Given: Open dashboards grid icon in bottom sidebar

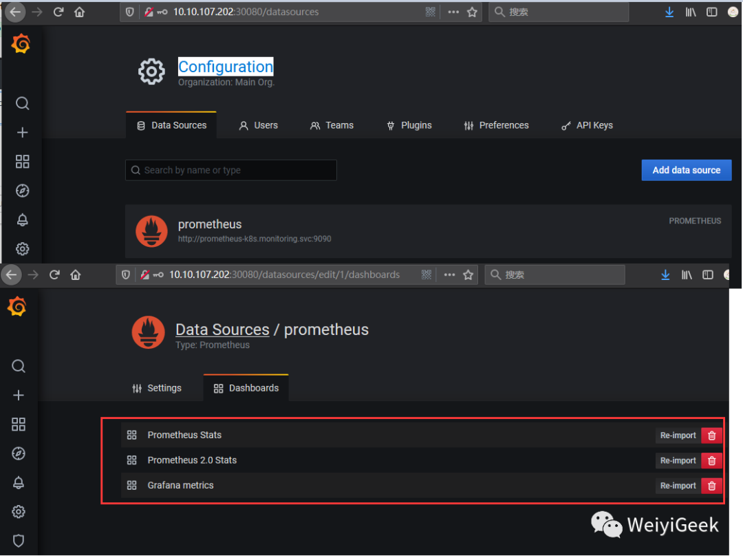Looking at the screenshot, I should [19, 424].
